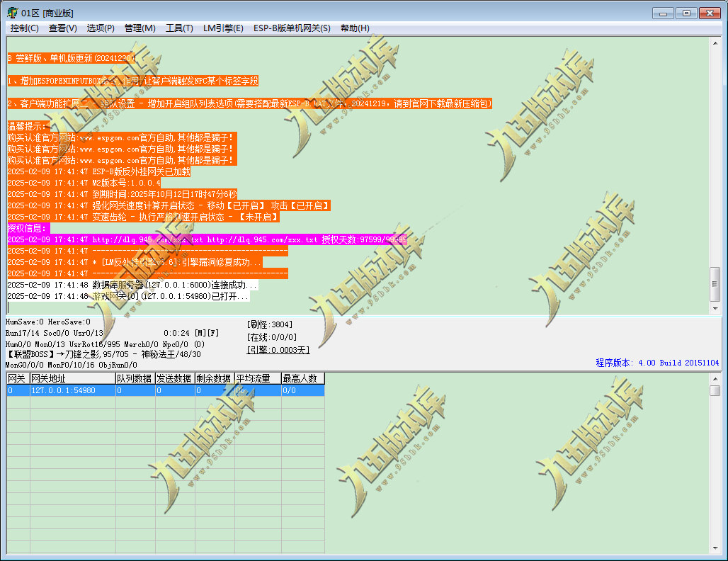Click the [刷怪:3804] status text
The image size is (728, 561).
[270, 324]
